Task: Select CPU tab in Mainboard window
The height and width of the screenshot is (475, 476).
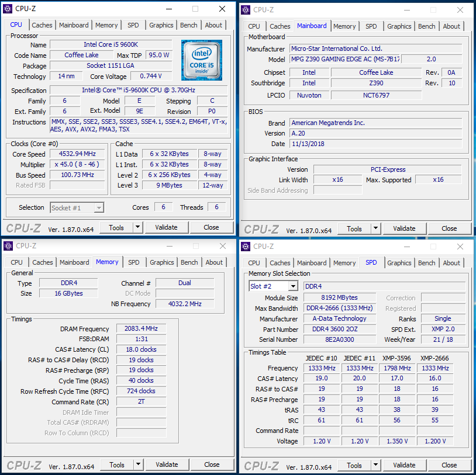Action: tap(254, 26)
